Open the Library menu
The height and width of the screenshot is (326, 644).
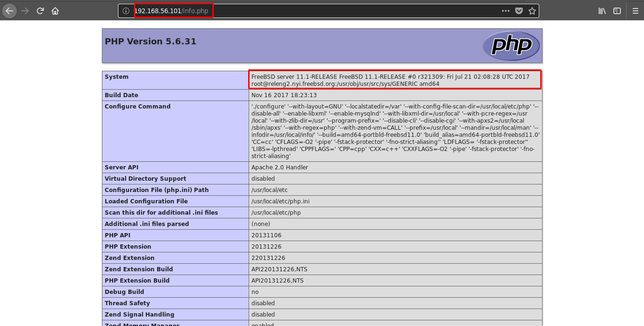point(602,11)
